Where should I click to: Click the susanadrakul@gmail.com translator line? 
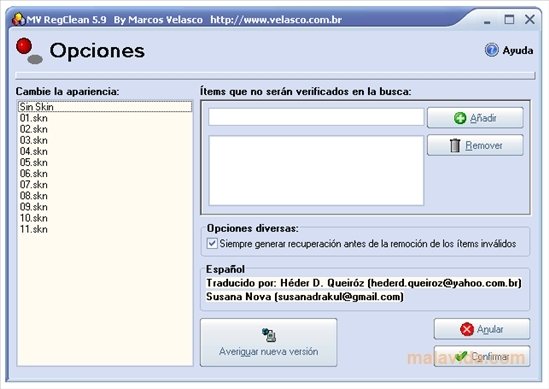coord(305,297)
